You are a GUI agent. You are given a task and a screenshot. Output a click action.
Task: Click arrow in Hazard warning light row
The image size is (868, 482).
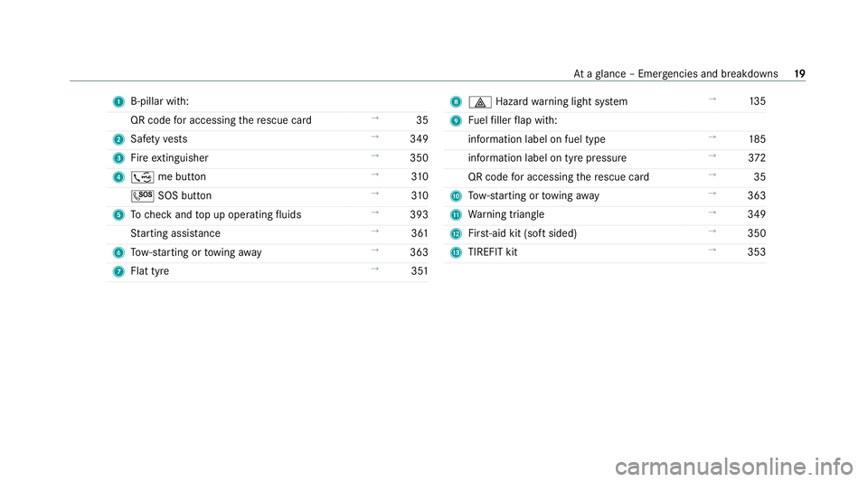(712, 99)
